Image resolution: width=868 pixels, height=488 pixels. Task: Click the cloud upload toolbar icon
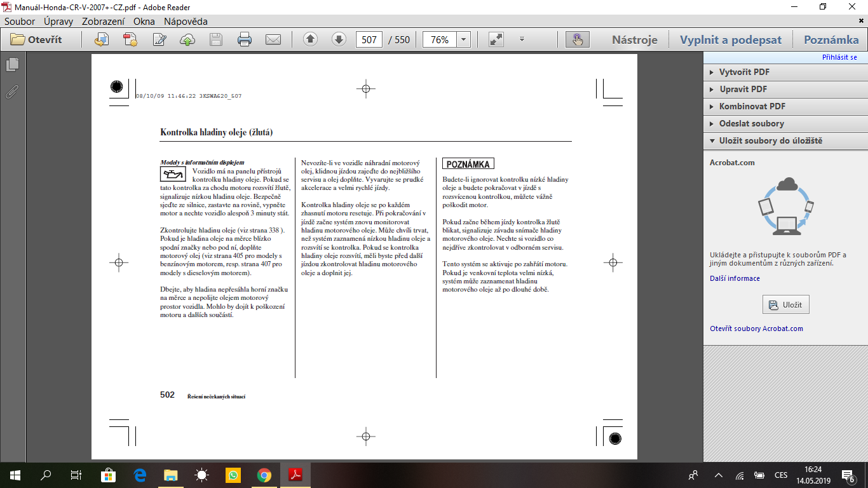click(x=187, y=39)
